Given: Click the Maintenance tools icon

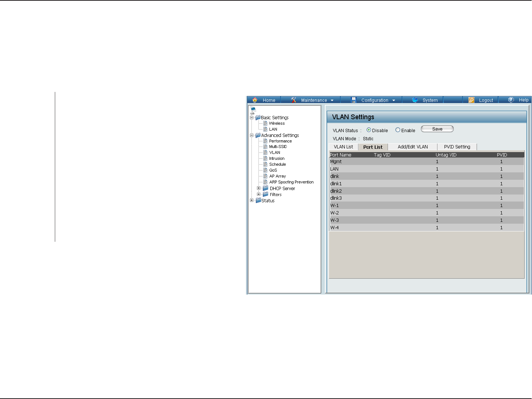Looking at the screenshot, I should [x=294, y=100].
